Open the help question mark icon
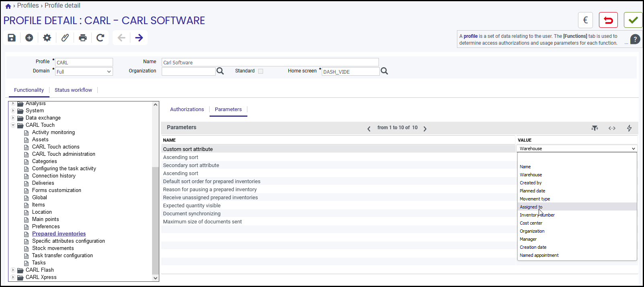This screenshot has height=287, width=644. 635,39
